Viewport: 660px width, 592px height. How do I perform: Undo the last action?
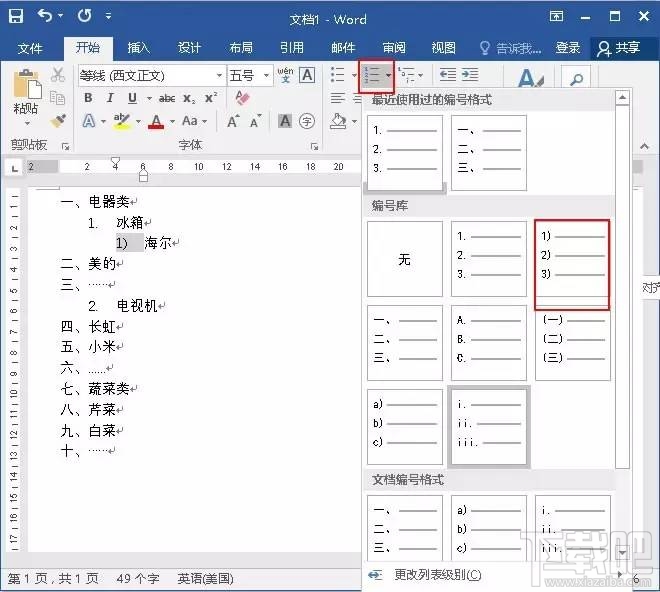click(45, 16)
